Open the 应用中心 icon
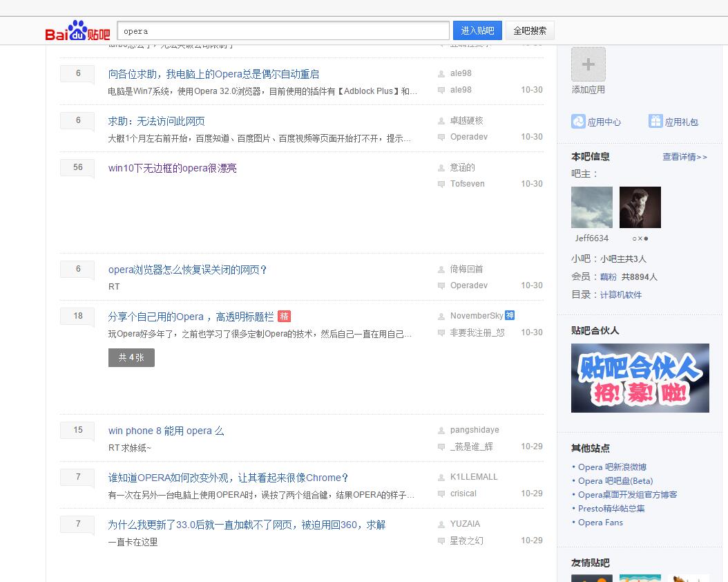 [x=579, y=121]
